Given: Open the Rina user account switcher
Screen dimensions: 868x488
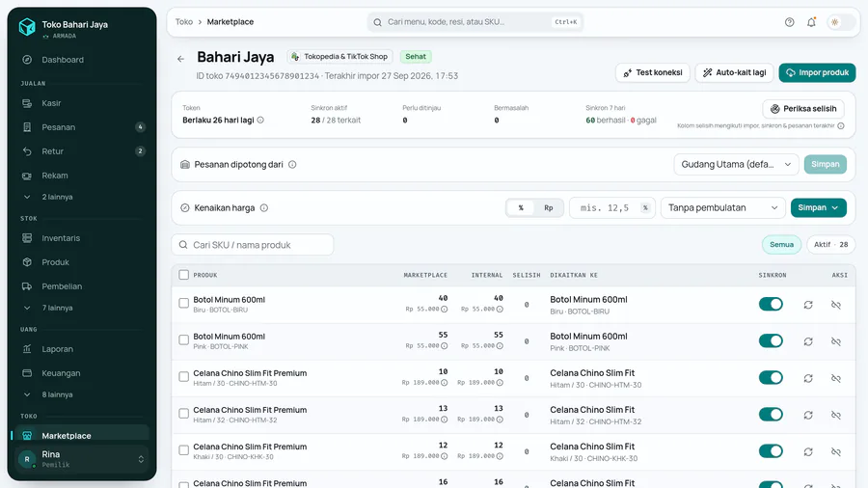Looking at the screenshot, I should pos(82,459).
